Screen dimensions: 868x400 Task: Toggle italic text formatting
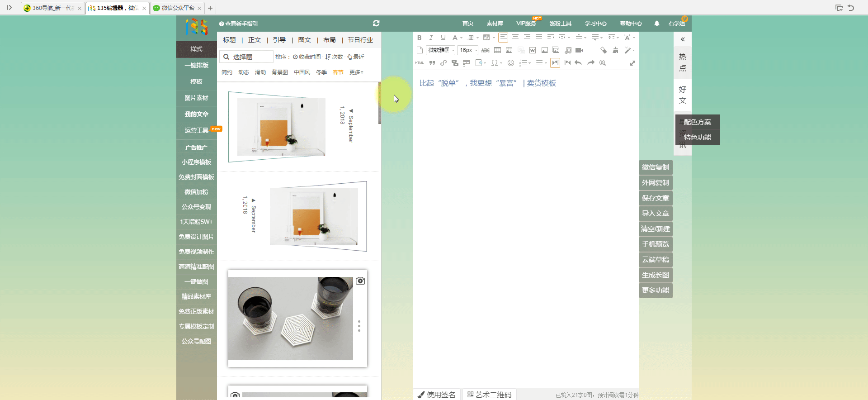click(431, 38)
